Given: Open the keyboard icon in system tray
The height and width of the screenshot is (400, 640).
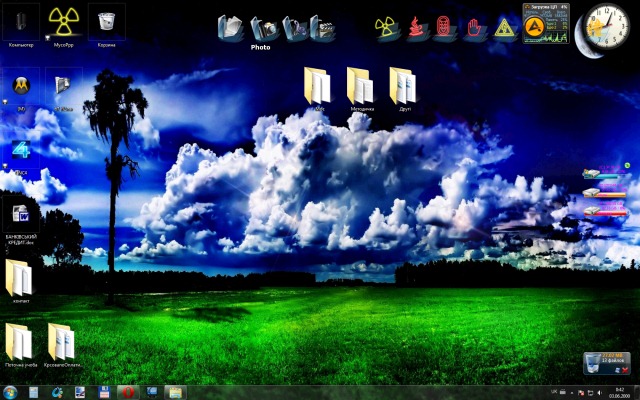Looking at the screenshot, I should 563,391.
